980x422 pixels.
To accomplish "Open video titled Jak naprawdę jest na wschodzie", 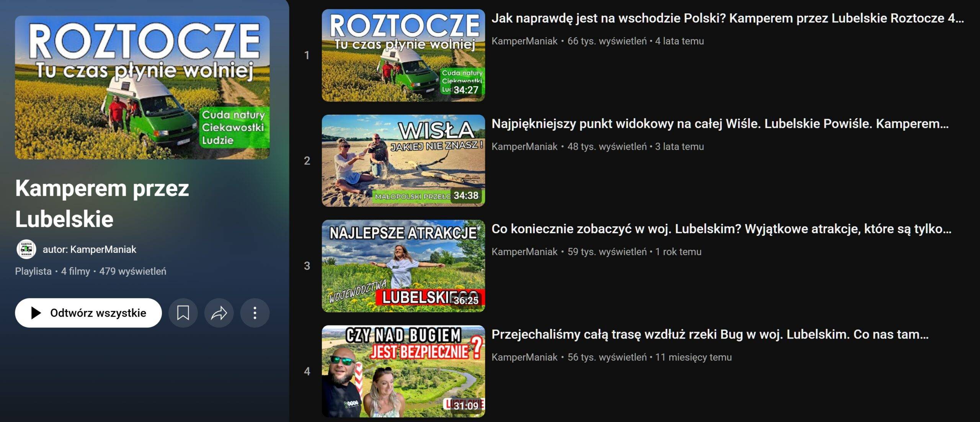I will click(727, 18).
